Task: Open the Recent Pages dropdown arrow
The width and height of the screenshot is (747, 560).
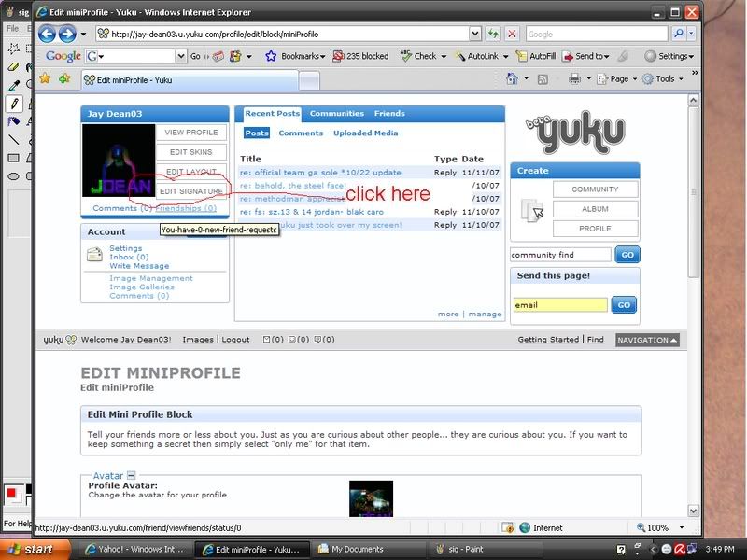Action: [x=83, y=34]
